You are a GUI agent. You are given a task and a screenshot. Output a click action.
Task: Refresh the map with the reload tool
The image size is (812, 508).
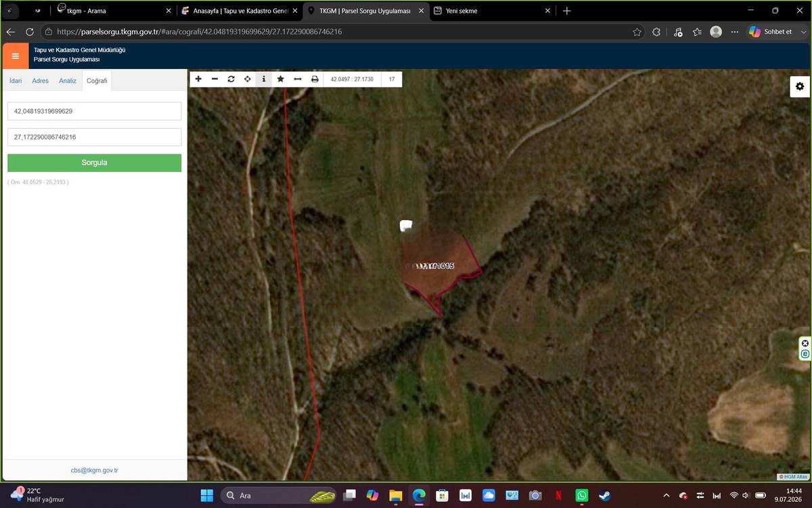[231, 79]
